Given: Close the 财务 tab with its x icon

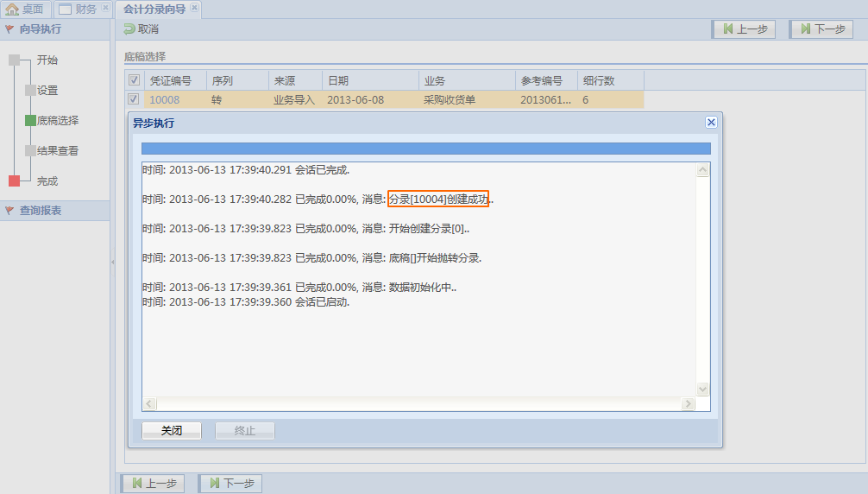Looking at the screenshot, I should pyautogui.click(x=105, y=9).
